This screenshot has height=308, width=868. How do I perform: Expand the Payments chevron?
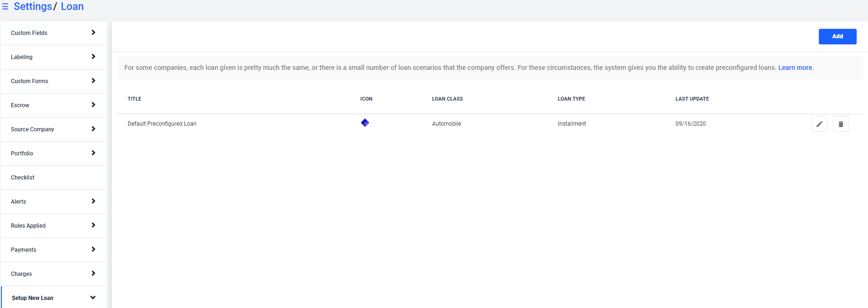click(x=93, y=249)
